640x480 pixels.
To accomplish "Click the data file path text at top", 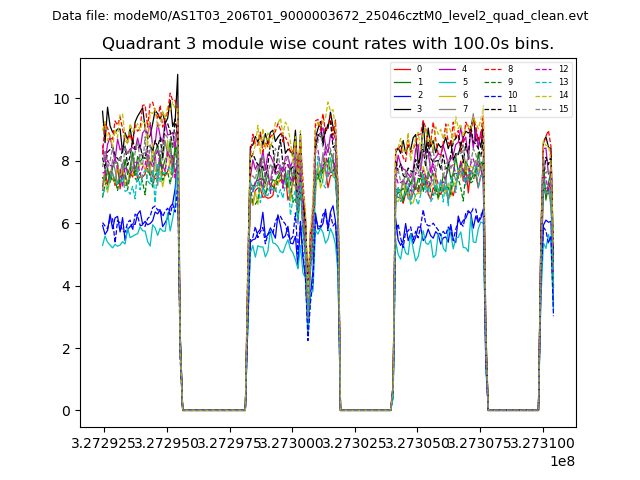I will (x=320, y=16).
